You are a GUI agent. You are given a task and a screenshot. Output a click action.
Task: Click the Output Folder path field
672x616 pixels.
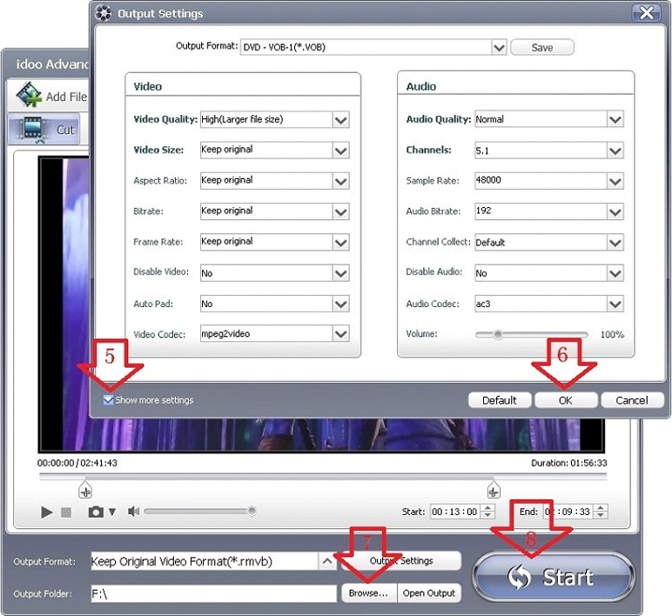[x=212, y=593]
